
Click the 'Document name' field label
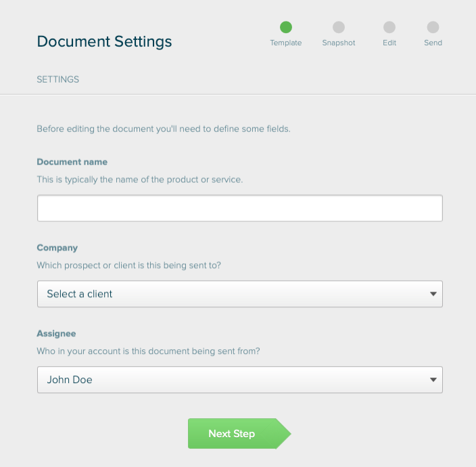point(72,162)
